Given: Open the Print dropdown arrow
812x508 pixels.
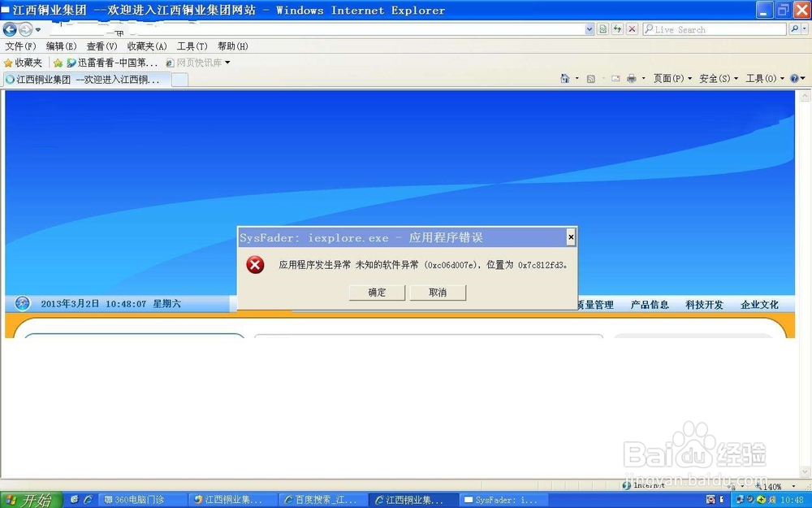Looking at the screenshot, I should [644, 79].
